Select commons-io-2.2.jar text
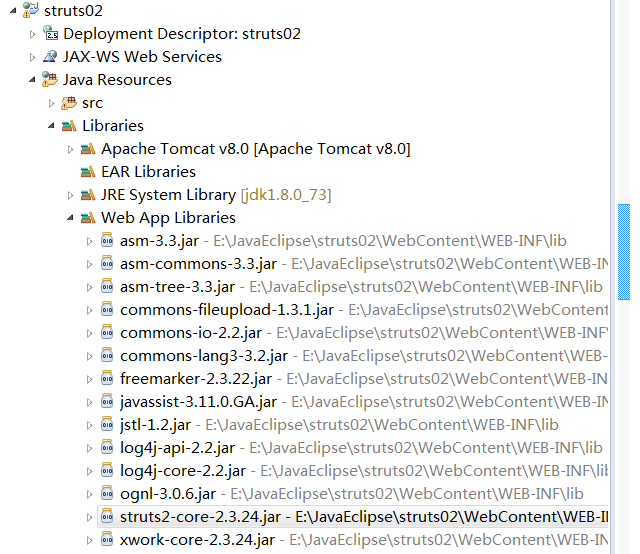The width and height of the screenshot is (640, 554). [191, 333]
